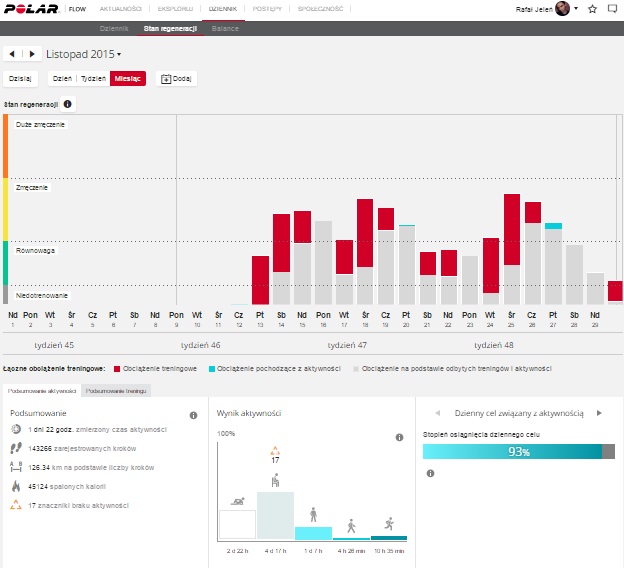Image resolution: width=624 pixels, height=568 pixels.
Task: Click the Polar logo
Action: tap(32, 9)
